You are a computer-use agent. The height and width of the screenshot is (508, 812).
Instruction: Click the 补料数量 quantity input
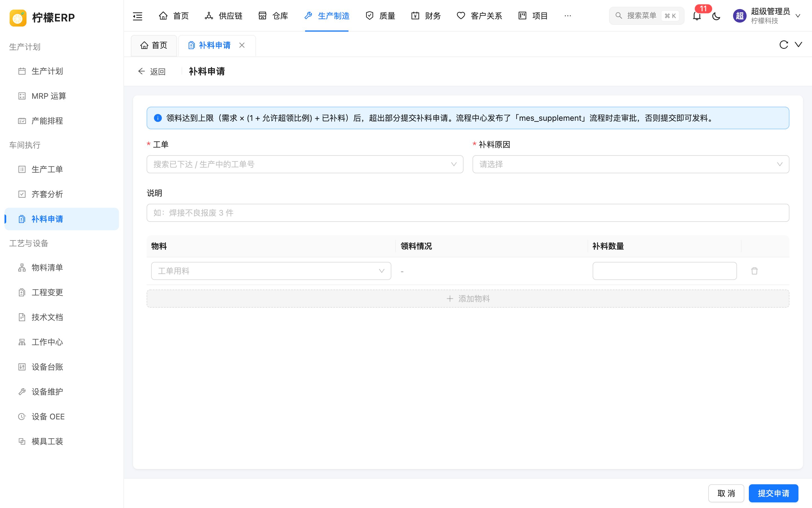click(664, 271)
